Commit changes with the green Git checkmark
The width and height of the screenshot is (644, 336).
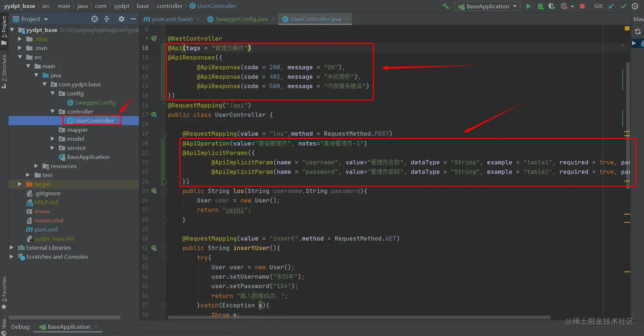624,6
